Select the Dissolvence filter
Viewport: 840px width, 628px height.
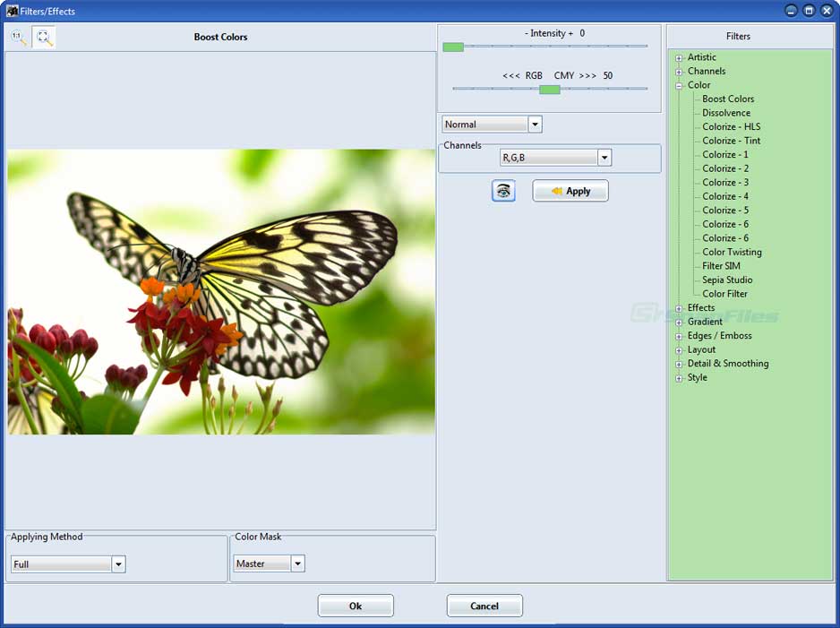727,112
